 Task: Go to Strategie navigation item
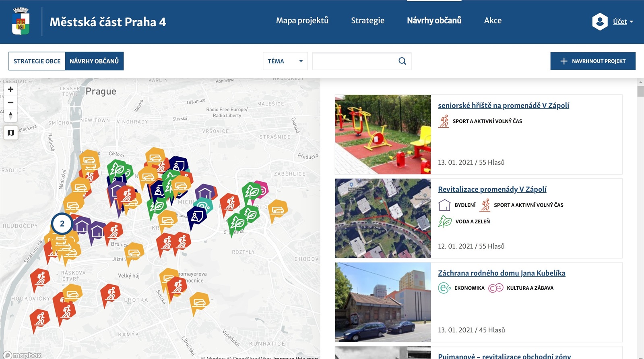(x=368, y=21)
